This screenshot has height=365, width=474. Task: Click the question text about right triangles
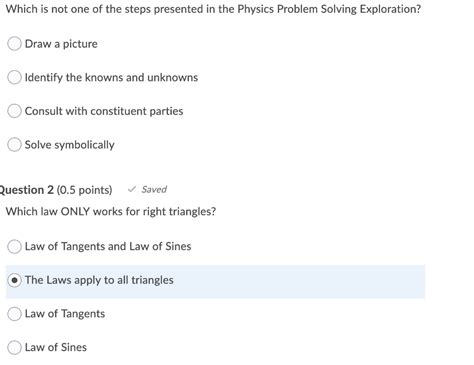point(111,211)
